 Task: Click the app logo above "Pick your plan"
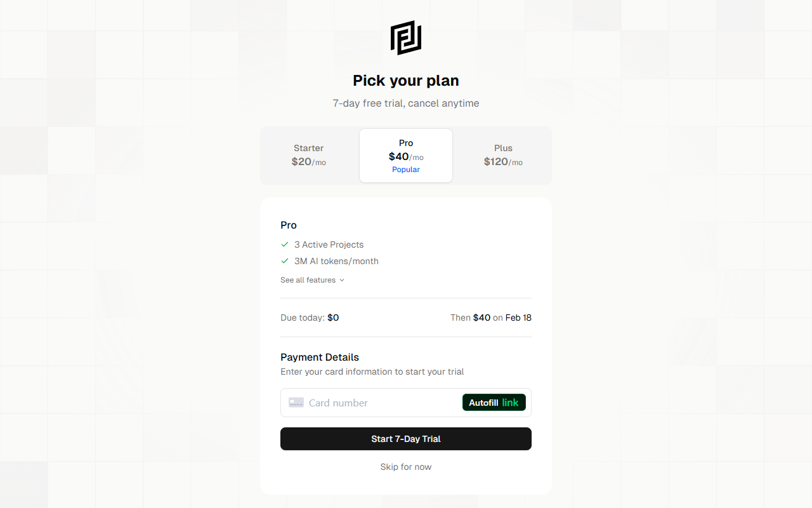pyautogui.click(x=406, y=37)
